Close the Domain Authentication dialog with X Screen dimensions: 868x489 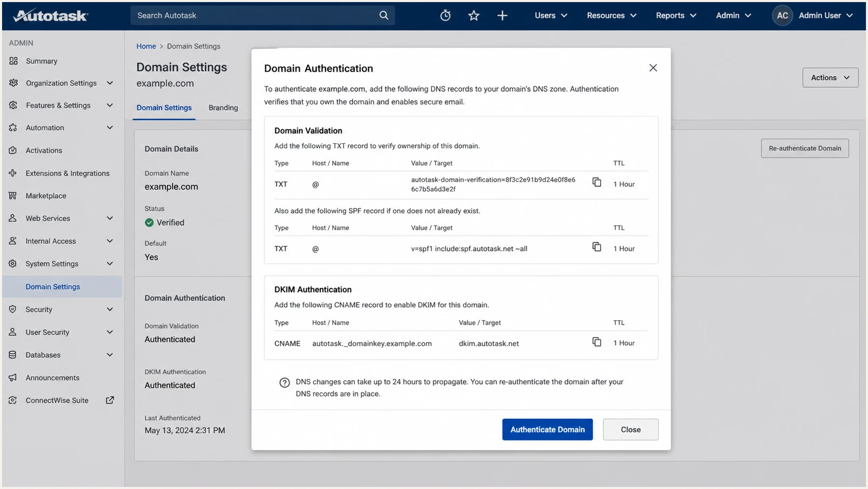[x=653, y=68]
